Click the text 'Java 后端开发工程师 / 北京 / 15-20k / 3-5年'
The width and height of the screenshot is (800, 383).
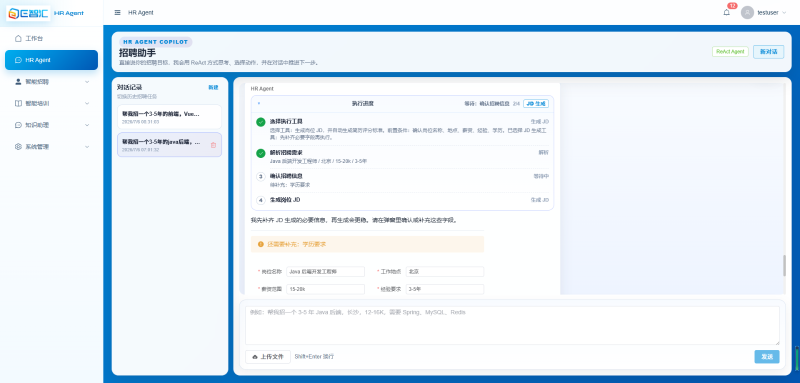coord(318,161)
